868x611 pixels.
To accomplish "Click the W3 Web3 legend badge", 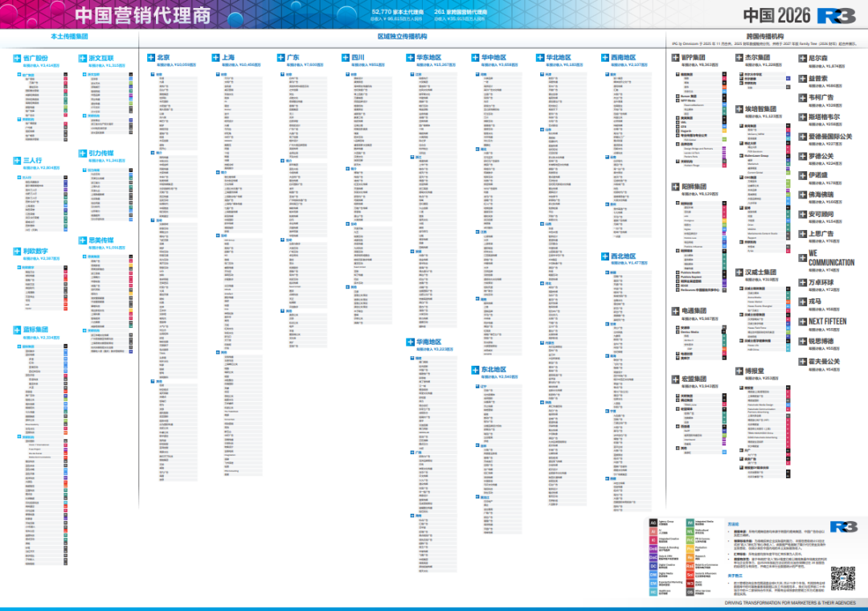I will 691,583.
